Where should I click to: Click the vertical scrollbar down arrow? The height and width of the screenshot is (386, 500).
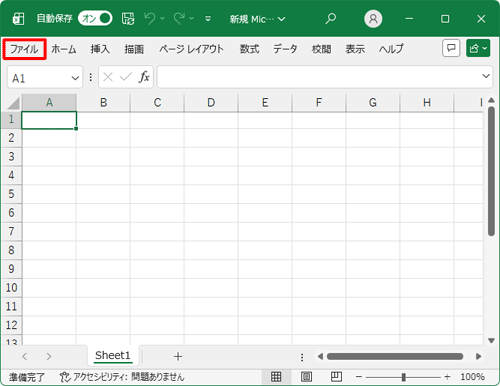(x=491, y=340)
